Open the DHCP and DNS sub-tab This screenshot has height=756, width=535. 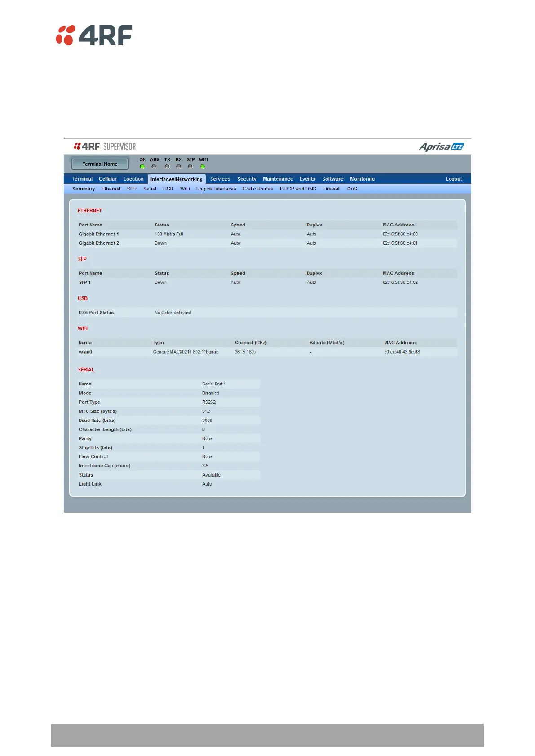point(298,189)
